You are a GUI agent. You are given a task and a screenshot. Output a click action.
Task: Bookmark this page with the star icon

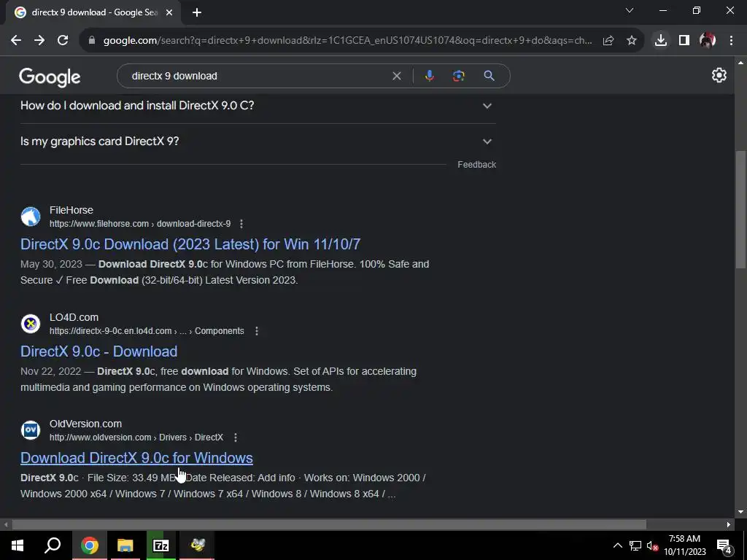pyautogui.click(x=632, y=41)
